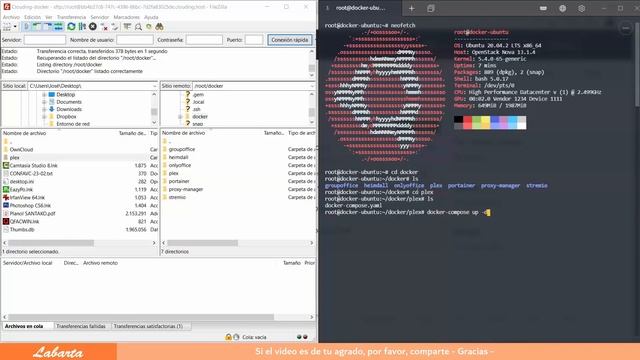The image size is (640, 360).
Task: Sort remote list by Nombre de archivo
Action: click(x=183, y=133)
